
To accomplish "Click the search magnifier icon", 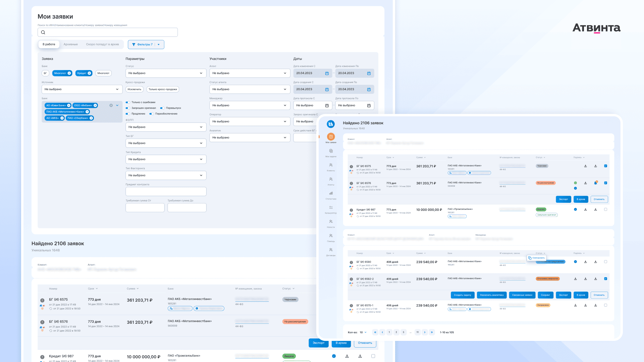I will point(43,33).
